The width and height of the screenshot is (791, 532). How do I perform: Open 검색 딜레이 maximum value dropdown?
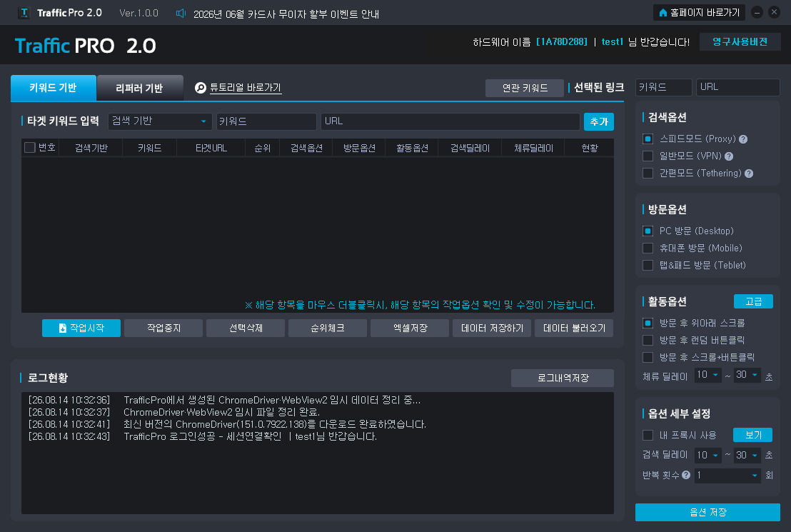point(747,456)
